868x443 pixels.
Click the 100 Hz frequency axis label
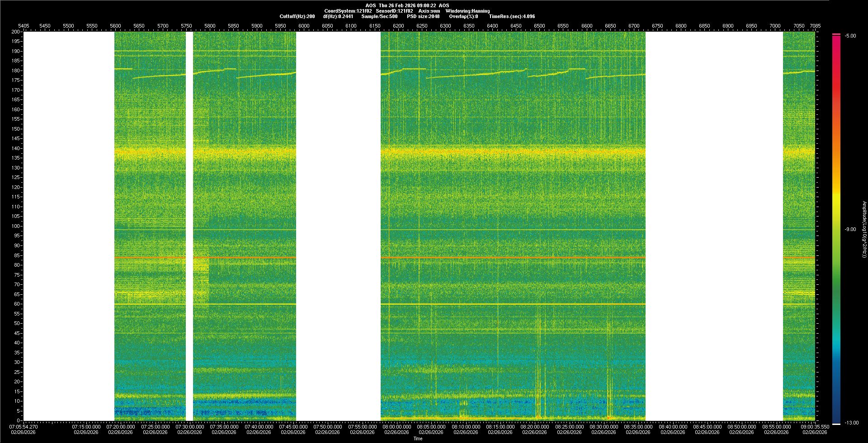tap(16, 226)
